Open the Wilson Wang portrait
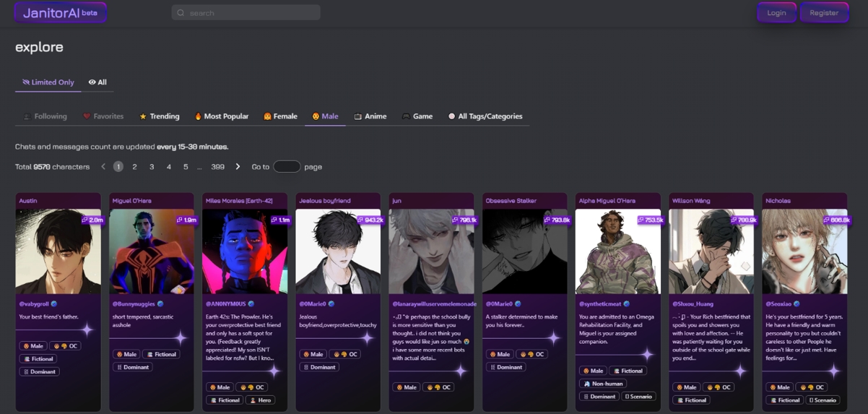 711,251
